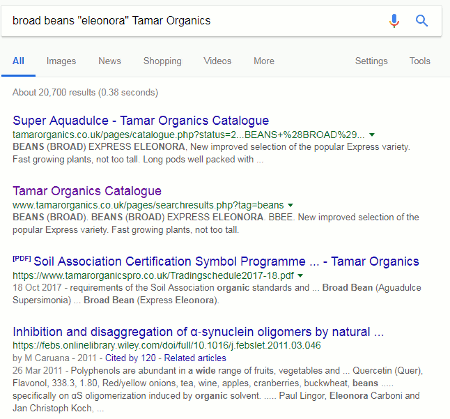Open the Super Aquadulce - Tamar Organics Catalogue result
The width and height of the screenshot is (450, 419).
pyautogui.click(x=141, y=121)
